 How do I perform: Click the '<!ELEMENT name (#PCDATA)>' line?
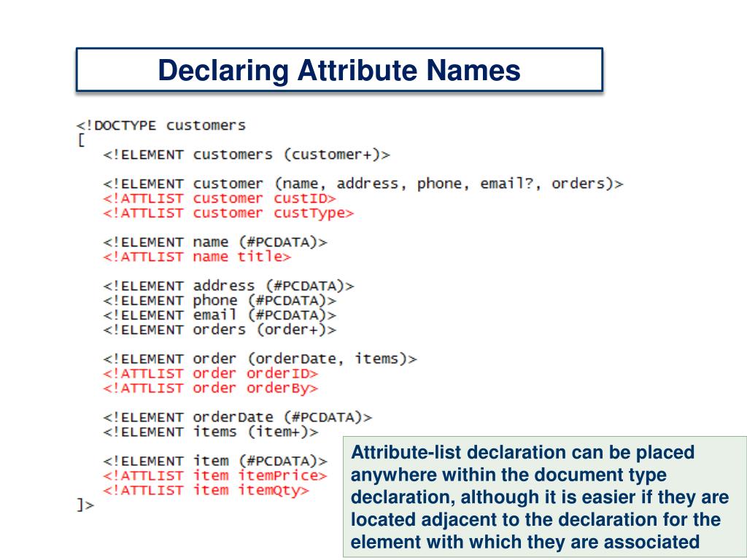click(x=215, y=242)
